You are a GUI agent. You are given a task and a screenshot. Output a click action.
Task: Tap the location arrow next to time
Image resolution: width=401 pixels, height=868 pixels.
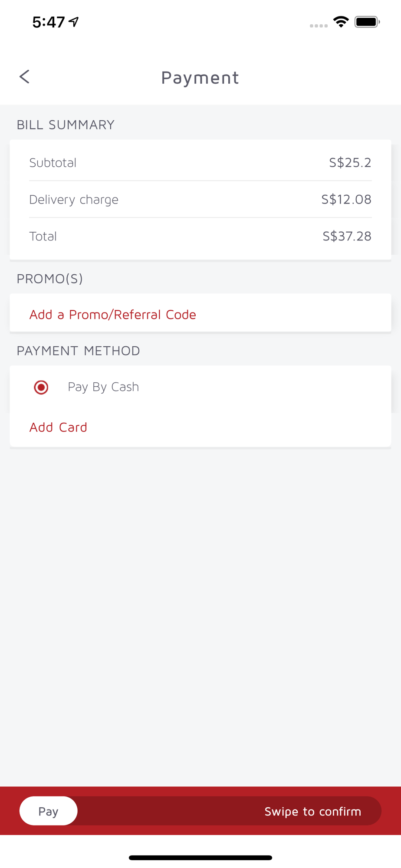coord(74,21)
